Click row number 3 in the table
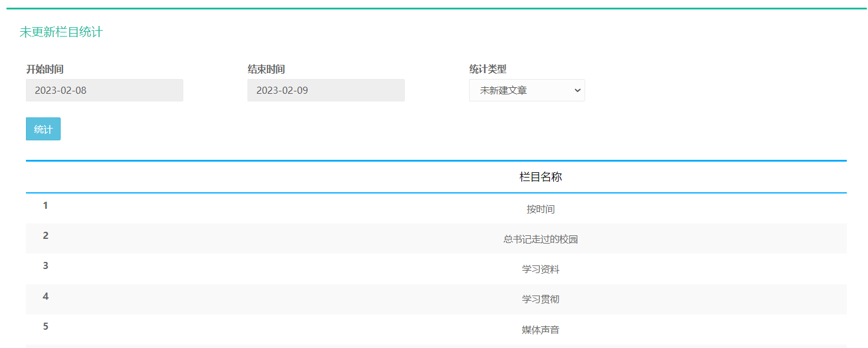 click(45, 266)
